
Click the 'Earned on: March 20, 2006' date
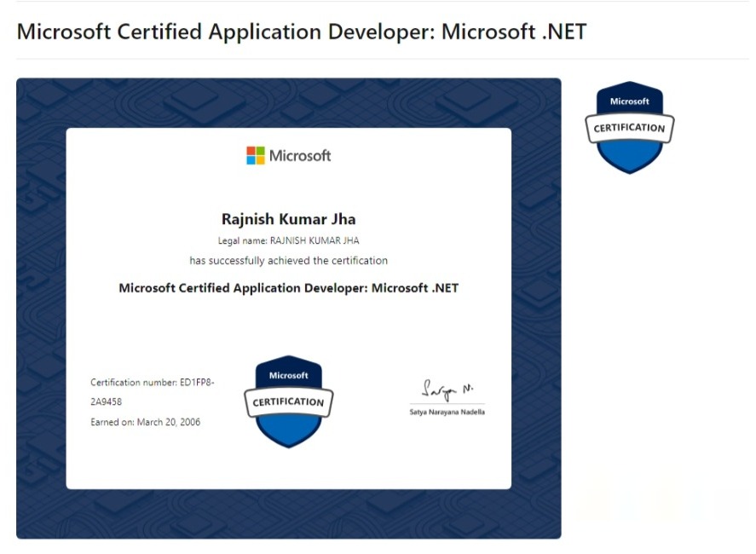coord(145,423)
